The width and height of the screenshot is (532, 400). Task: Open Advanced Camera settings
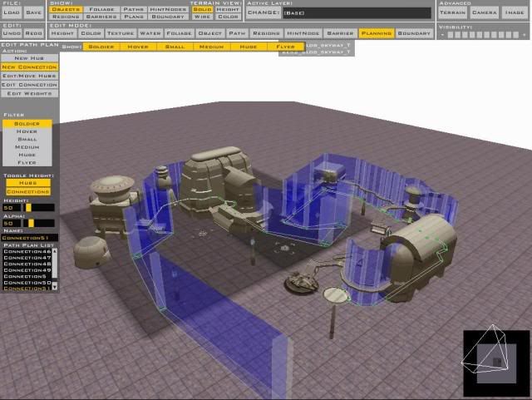[484, 12]
